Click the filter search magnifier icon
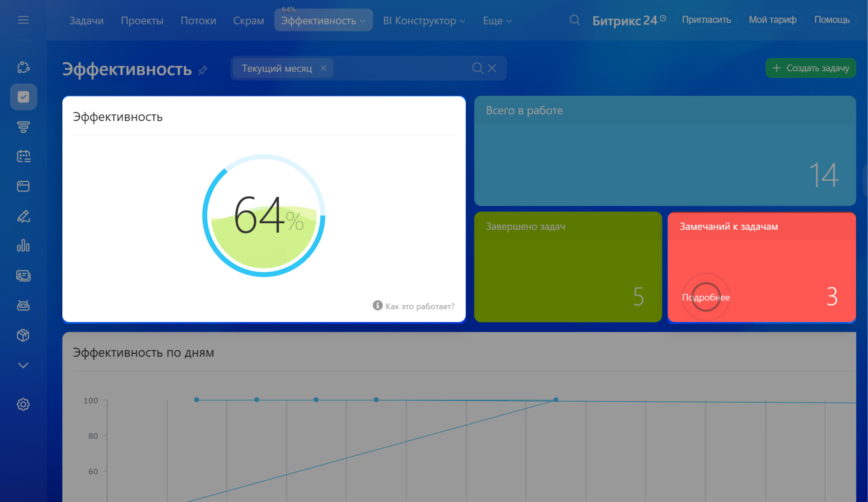This screenshot has width=868, height=502. (477, 68)
